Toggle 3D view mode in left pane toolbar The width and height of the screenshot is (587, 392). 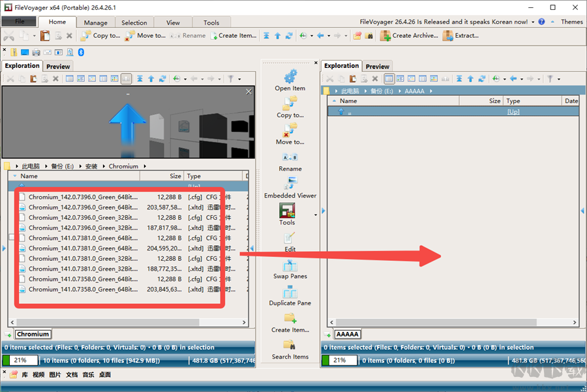(126, 79)
